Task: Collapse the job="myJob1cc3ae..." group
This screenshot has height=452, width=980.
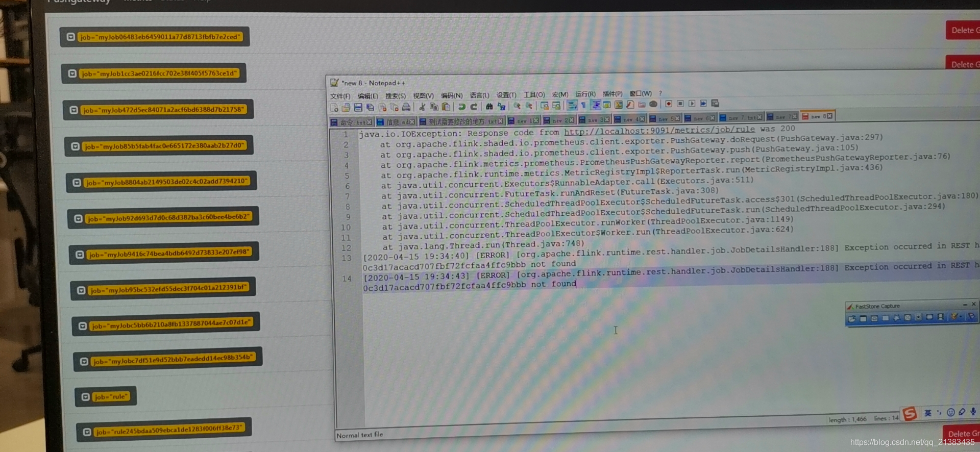Action: [72, 73]
